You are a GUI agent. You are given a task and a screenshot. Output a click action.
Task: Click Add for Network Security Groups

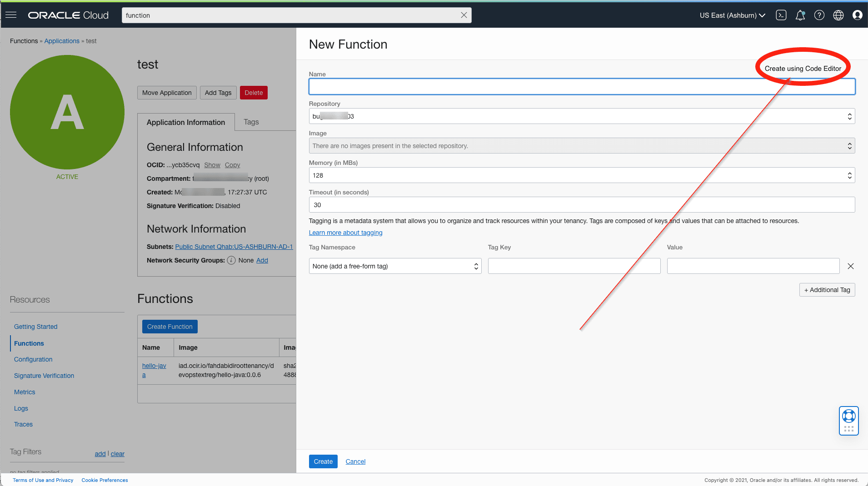click(262, 260)
